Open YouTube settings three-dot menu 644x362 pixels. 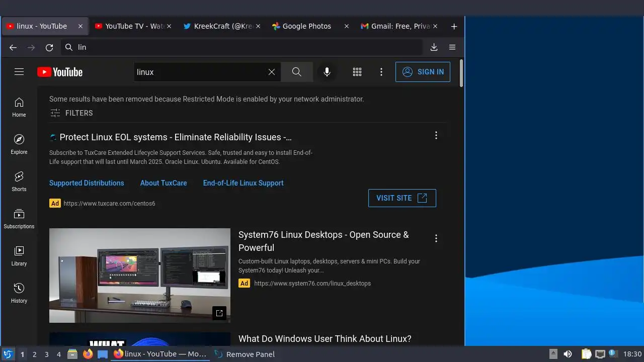(381, 72)
